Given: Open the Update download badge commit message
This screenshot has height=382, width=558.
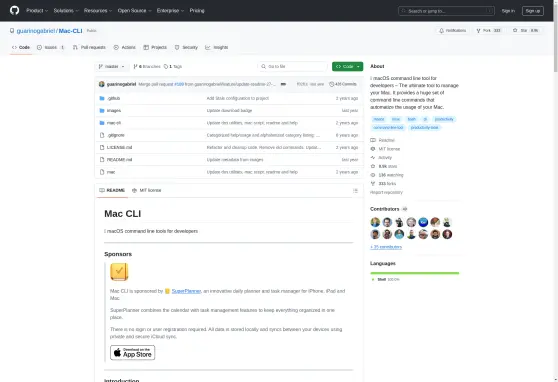Looking at the screenshot, I should pos(229,111).
